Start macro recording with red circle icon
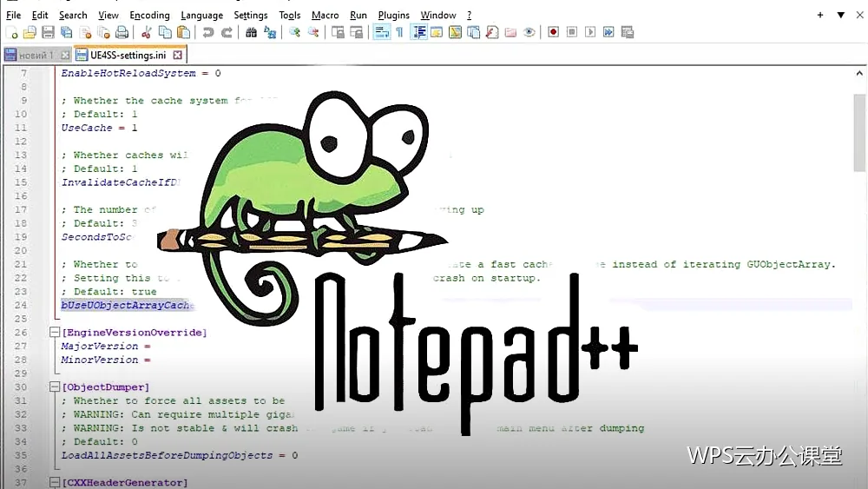This screenshot has width=868, height=489. tap(553, 32)
